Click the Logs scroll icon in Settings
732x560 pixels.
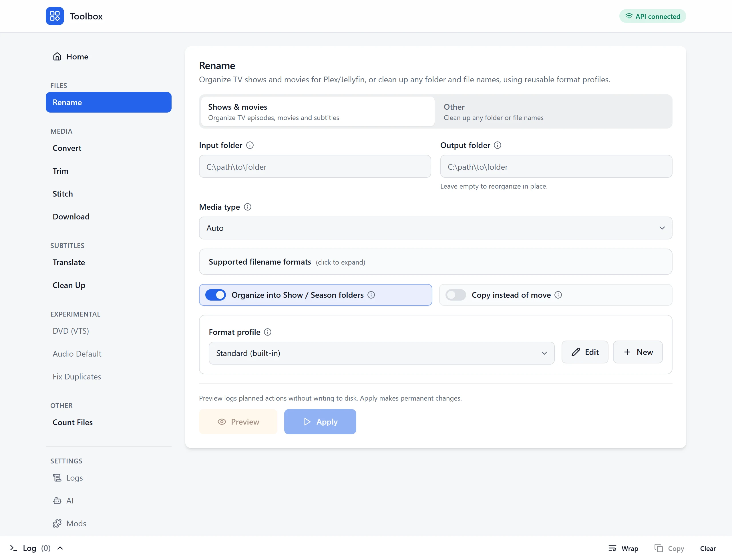[x=57, y=478]
